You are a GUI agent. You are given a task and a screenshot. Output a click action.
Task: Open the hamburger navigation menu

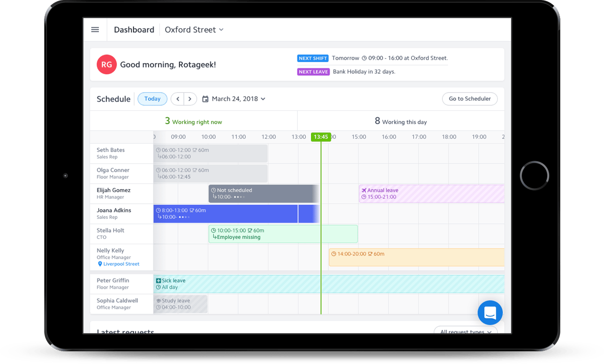coord(95,30)
